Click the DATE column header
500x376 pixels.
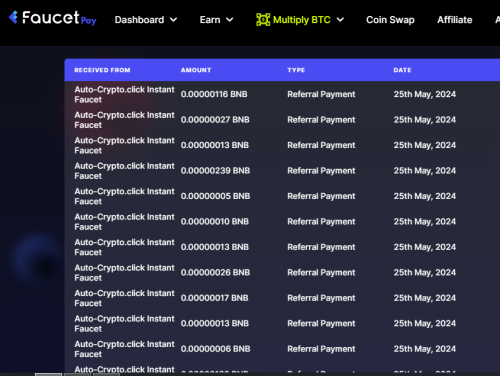402,70
